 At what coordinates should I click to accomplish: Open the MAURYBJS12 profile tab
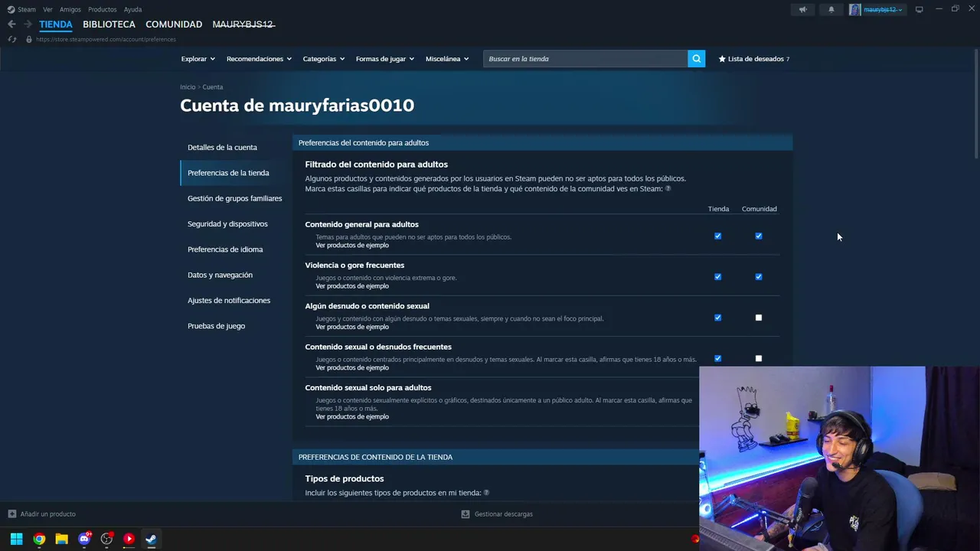tap(243, 24)
